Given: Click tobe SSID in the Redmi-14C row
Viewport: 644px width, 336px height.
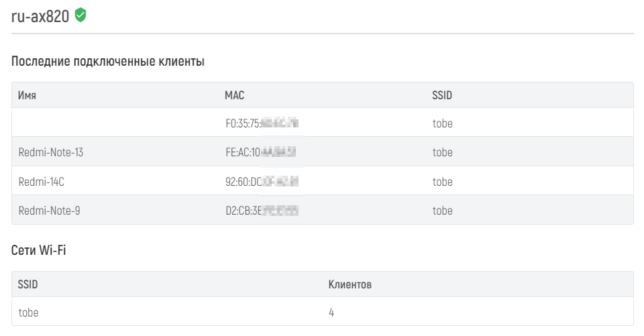Looking at the screenshot, I should click(x=442, y=182).
